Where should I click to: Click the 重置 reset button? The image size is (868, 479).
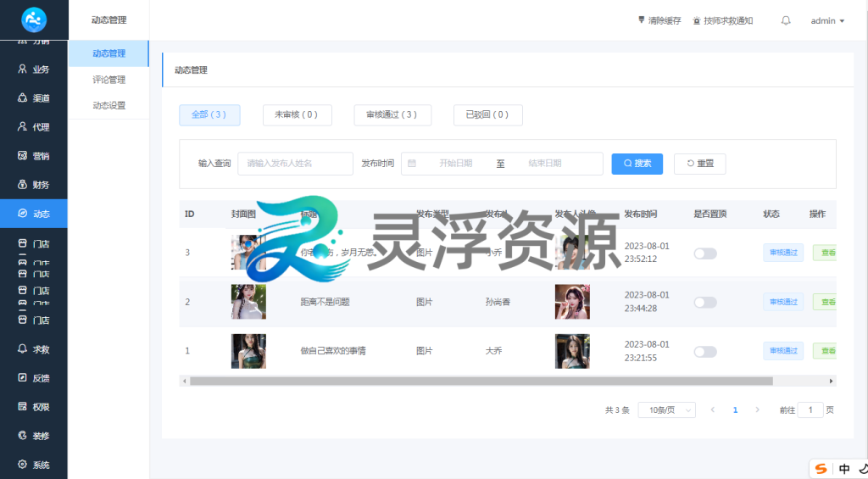(x=699, y=164)
